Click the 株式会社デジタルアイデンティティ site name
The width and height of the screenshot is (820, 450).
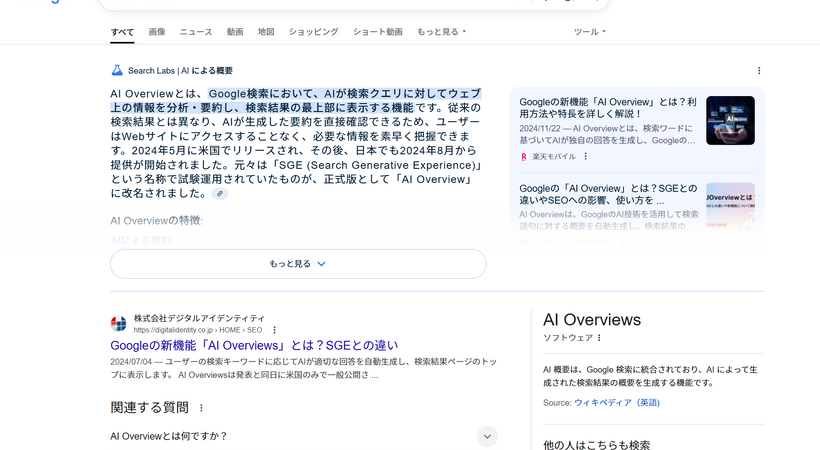(199, 318)
